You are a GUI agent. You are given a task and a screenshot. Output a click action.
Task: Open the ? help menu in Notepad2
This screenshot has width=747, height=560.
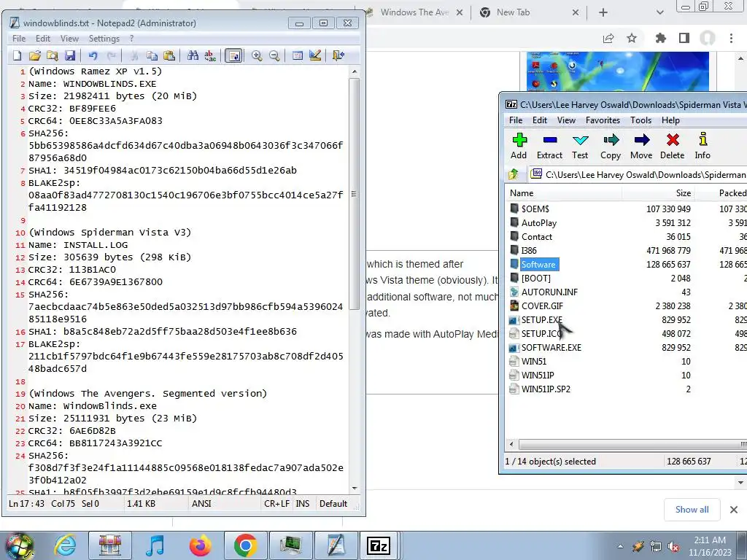click(131, 39)
